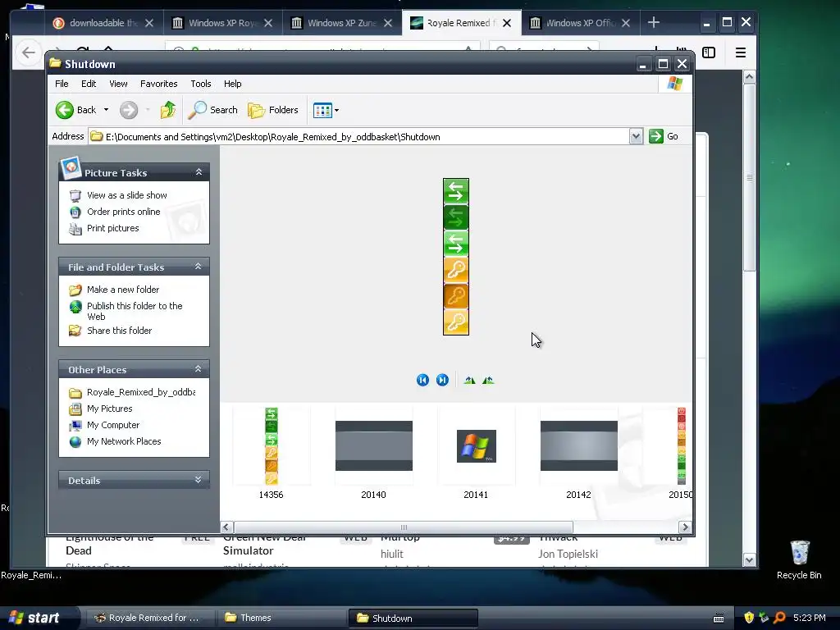Open the Tools menu

click(201, 84)
